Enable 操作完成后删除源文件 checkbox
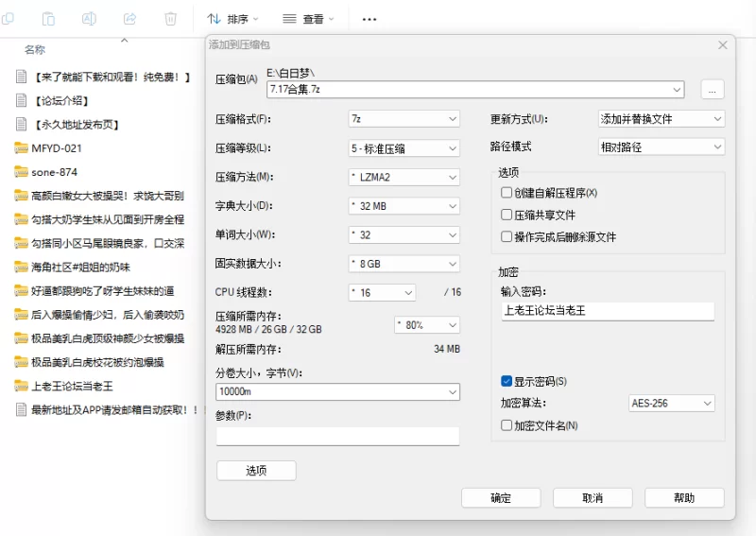The image size is (756, 536). [x=507, y=236]
